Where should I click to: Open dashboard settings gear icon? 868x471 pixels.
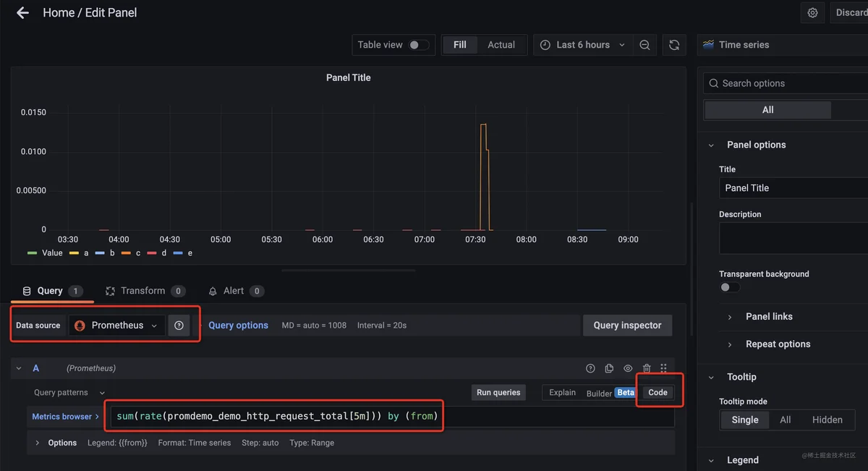pyautogui.click(x=812, y=13)
